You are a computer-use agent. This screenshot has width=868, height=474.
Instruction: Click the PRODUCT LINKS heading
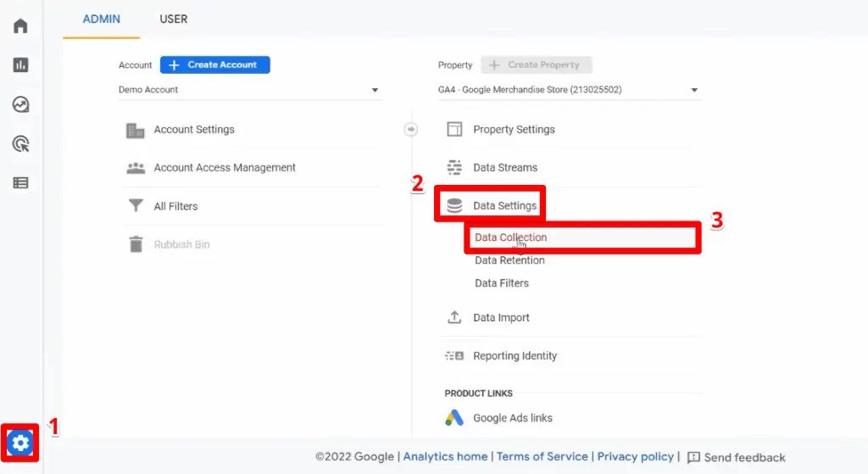478,393
